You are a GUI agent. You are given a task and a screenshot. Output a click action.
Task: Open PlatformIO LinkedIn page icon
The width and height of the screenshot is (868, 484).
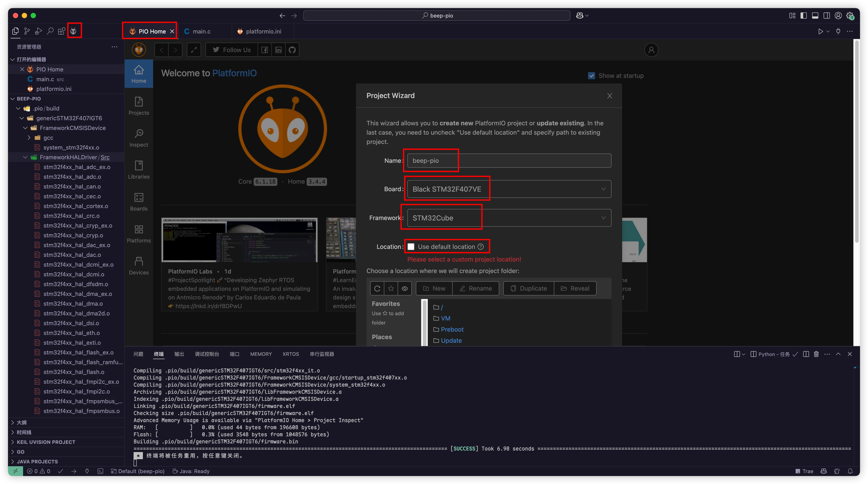click(278, 50)
